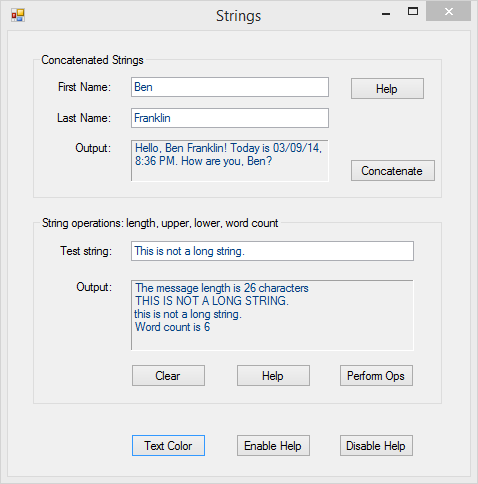Viewport: 478px width, 484px height.
Task: Click the Help button in Concatenated Strings group
Action: coord(387,89)
